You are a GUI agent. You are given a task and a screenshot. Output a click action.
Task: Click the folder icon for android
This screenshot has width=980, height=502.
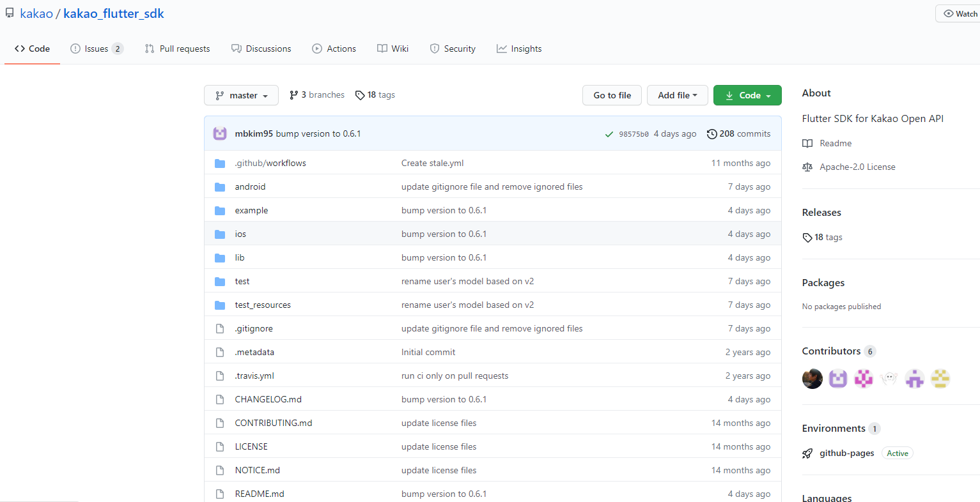[x=220, y=186]
